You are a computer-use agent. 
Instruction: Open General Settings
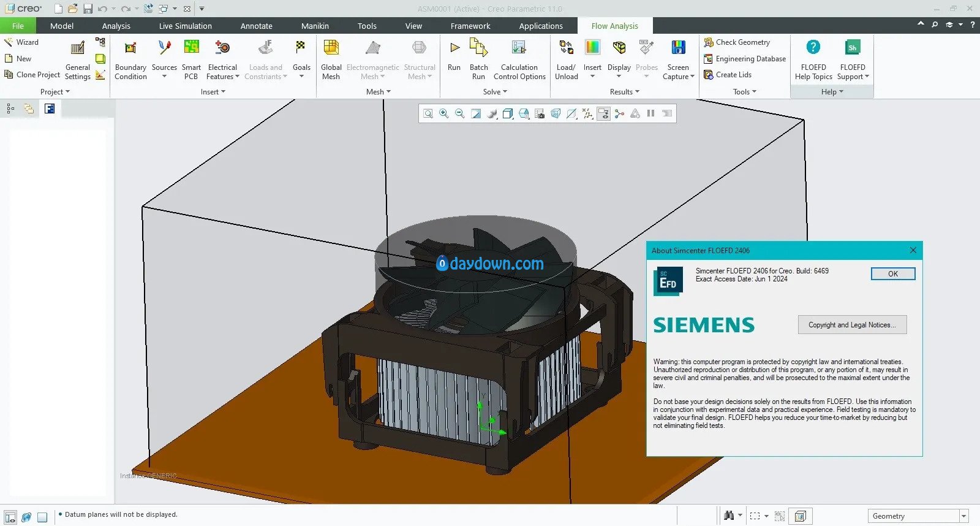(78, 60)
